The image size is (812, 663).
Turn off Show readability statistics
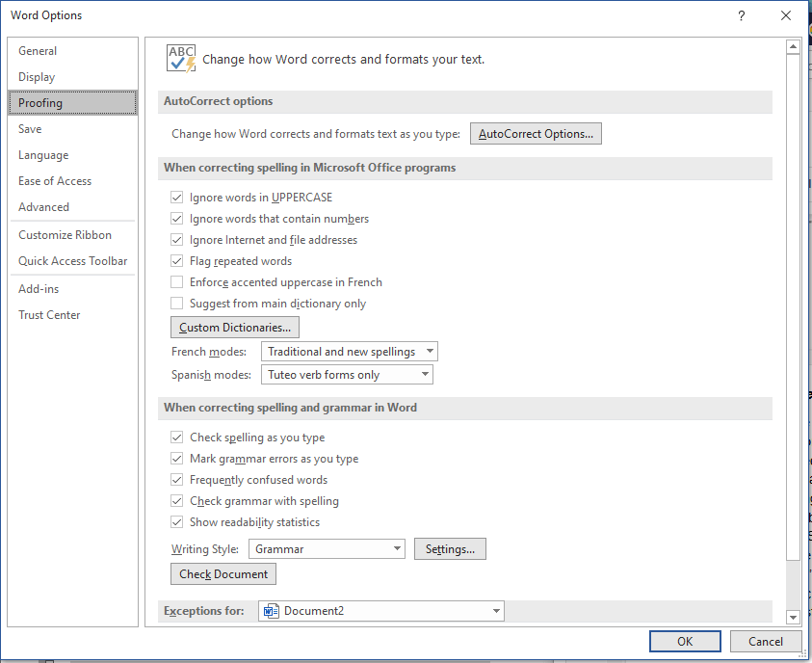177,521
